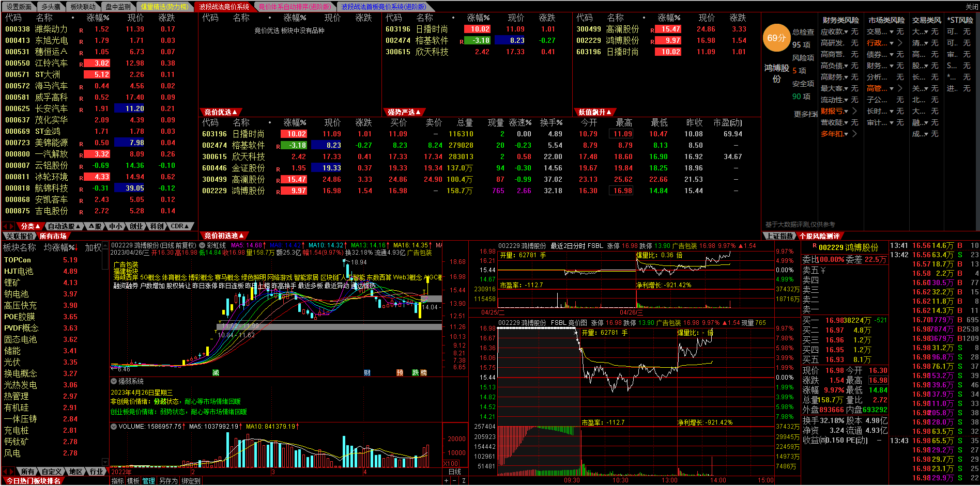The height and width of the screenshot is (486, 980).
Task: Click the chart zoom-out minus icon
Action: [455, 481]
